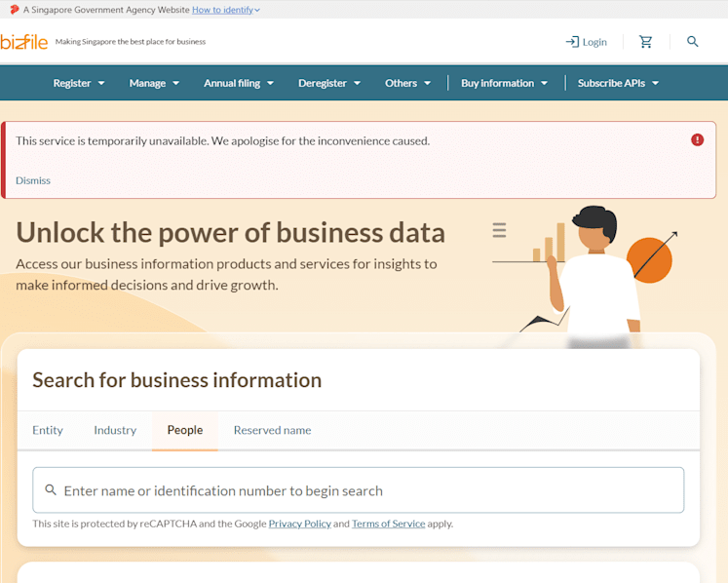Open the shopping cart icon
Screen dimensions: 728x583
(646, 42)
